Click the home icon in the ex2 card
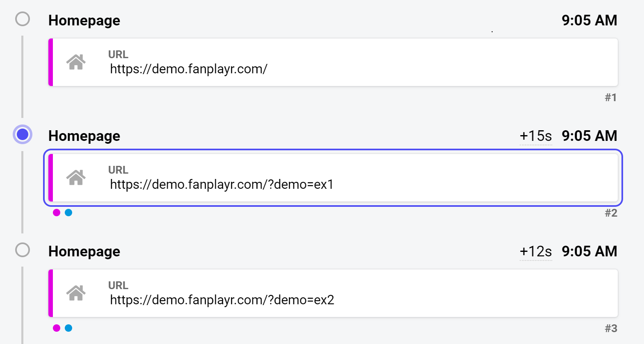The width and height of the screenshot is (644, 344). coord(76,293)
